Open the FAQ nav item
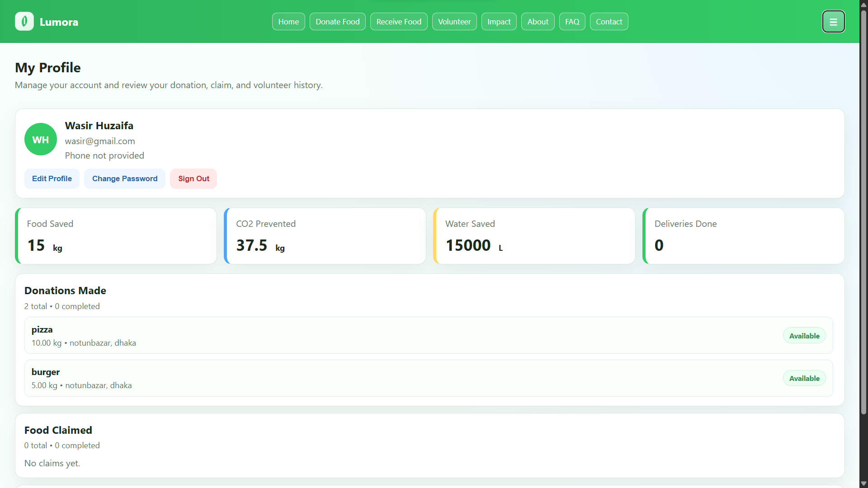The width and height of the screenshot is (868, 488). tap(572, 22)
